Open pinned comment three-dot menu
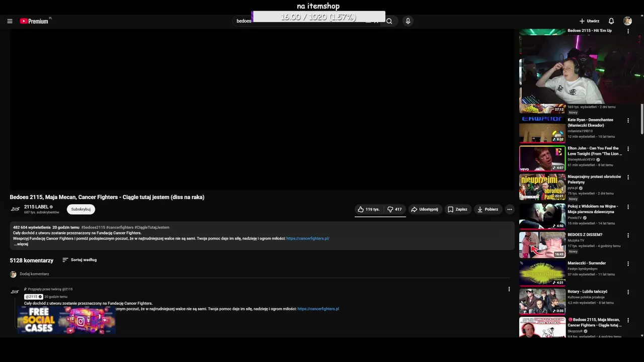 (x=509, y=289)
